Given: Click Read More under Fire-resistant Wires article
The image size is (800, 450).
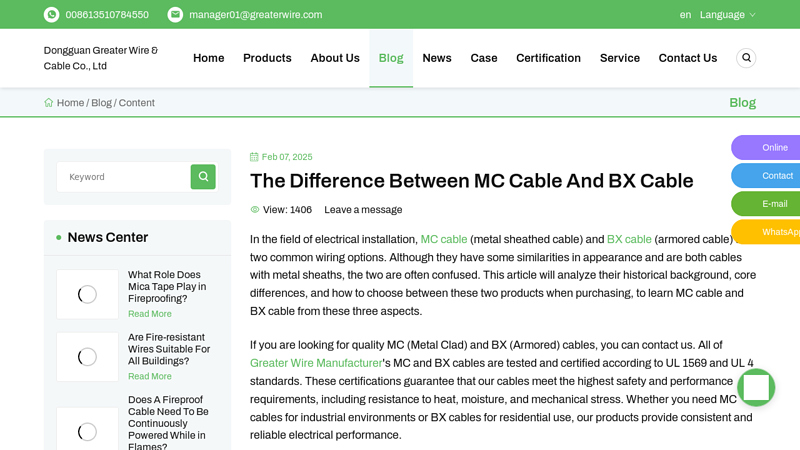Looking at the screenshot, I should click(x=149, y=376).
